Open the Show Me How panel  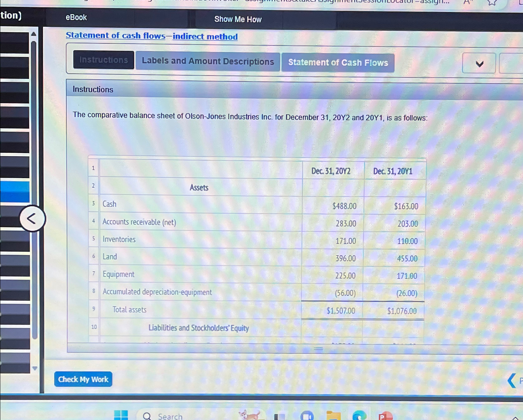237,19
